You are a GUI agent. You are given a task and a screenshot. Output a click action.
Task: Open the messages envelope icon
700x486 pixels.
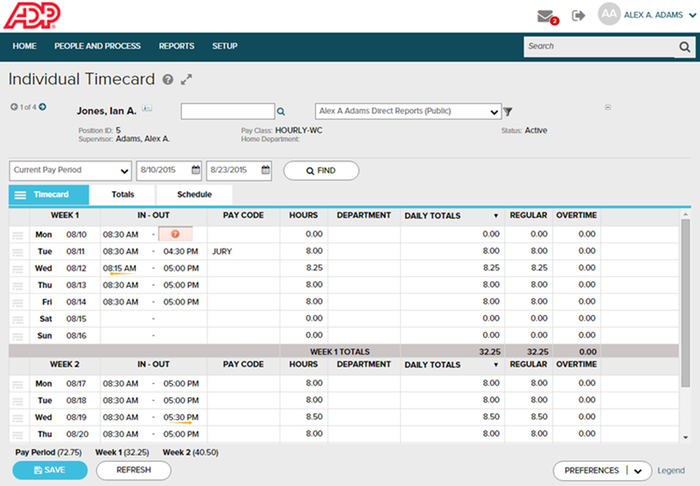click(x=546, y=17)
